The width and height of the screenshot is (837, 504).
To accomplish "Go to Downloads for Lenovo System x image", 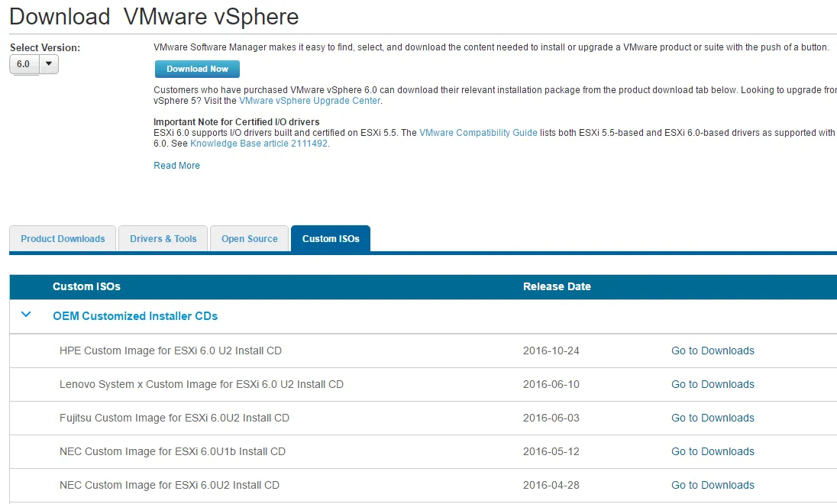I will click(713, 385).
